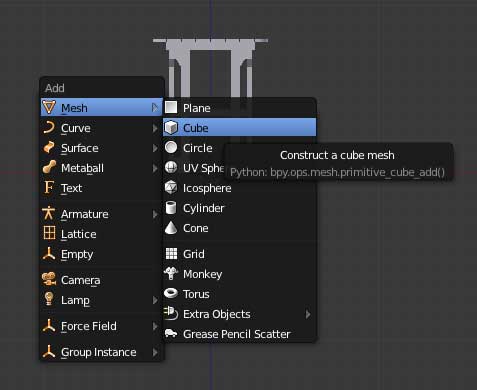
Task: Add a Cube mesh
Action: [x=239, y=127]
